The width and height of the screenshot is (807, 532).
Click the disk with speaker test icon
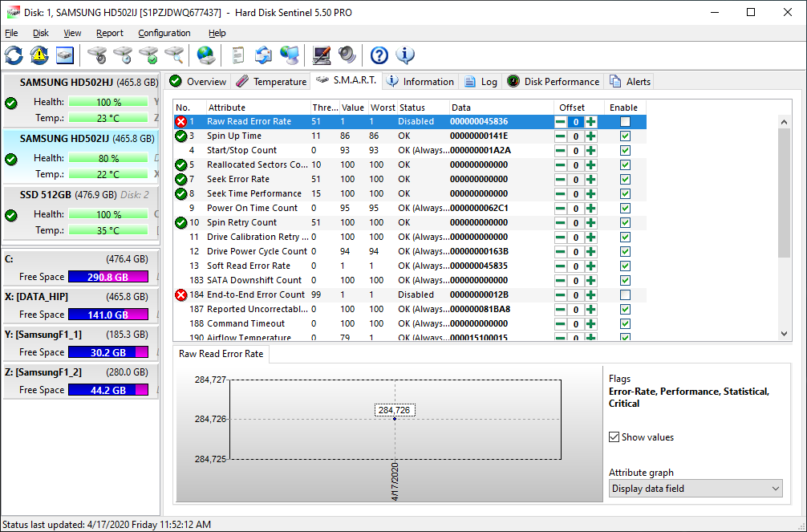(97, 55)
